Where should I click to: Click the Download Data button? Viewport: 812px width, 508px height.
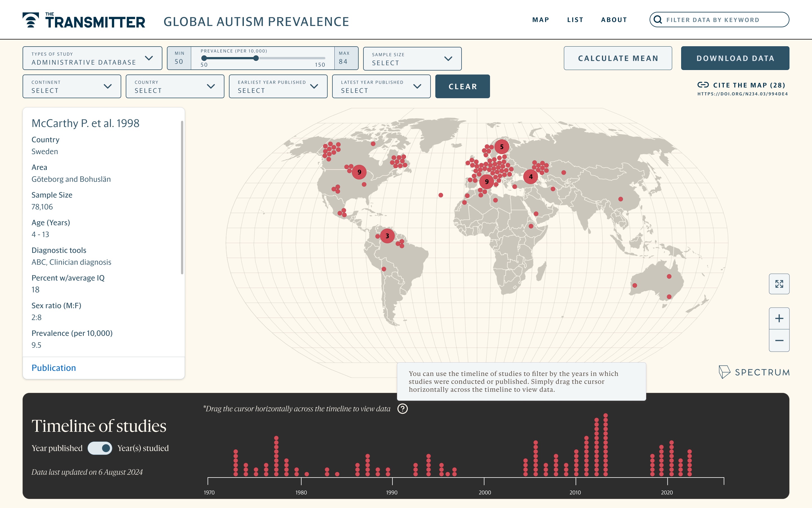pyautogui.click(x=735, y=58)
